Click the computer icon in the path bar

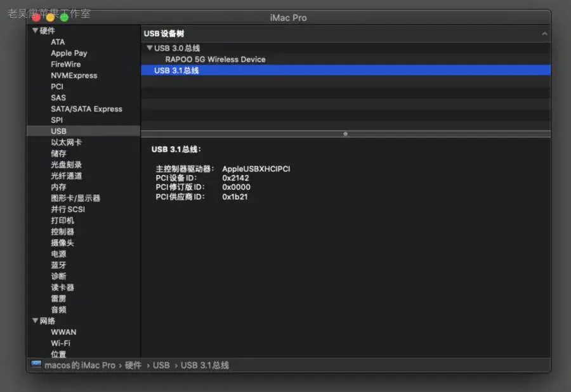pos(36,364)
